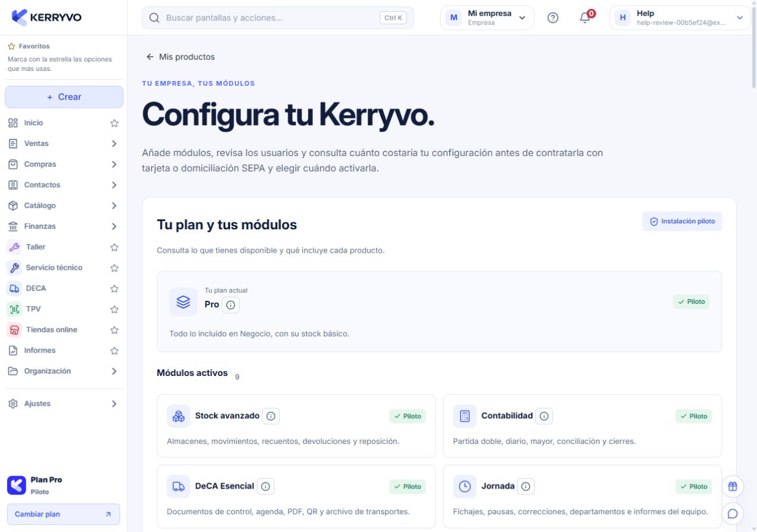
Task: Click the Ctrl K shortcut badge
Action: click(x=393, y=18)
